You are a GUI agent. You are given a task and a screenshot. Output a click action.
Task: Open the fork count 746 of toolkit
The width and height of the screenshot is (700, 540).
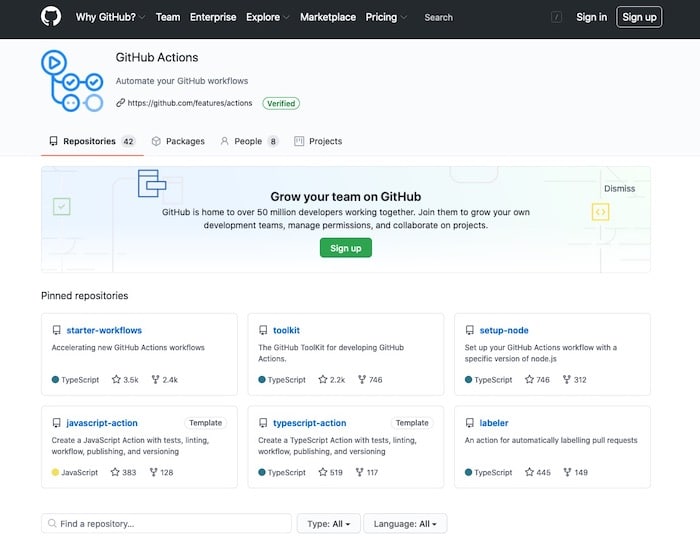tap(370, 379)
